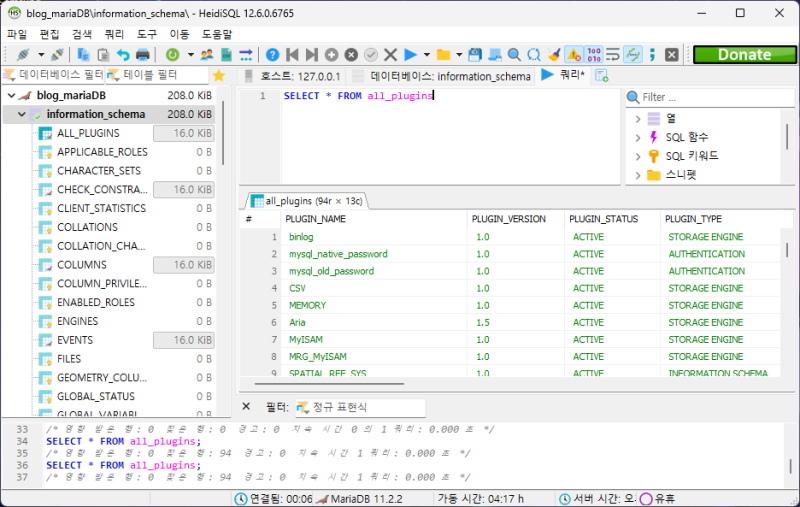The image size is (800, 507).
Task: Click the yellow star favorites icon
Action: [x=219, y=76]
